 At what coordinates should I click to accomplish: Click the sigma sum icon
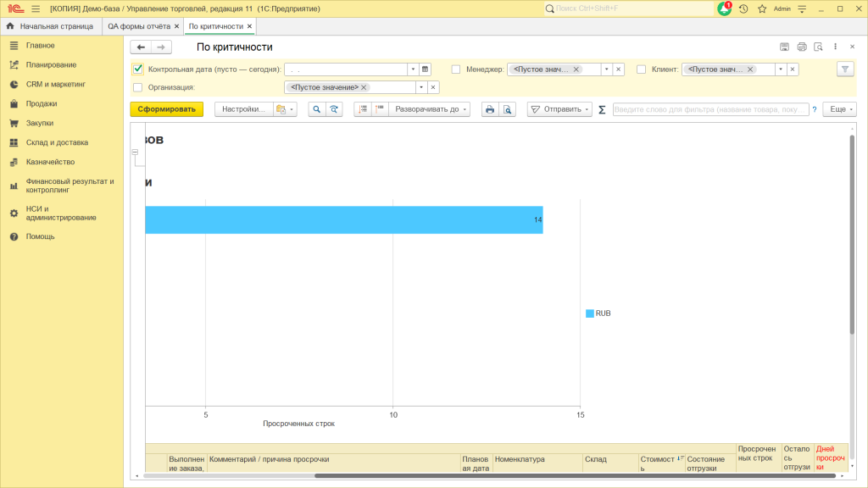pos(603,109)
